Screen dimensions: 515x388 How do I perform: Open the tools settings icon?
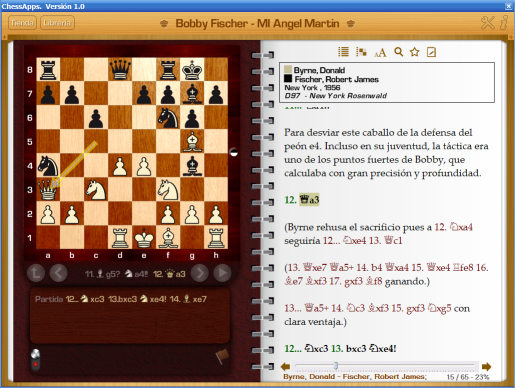pyautogui.click(x=487, y=23)
